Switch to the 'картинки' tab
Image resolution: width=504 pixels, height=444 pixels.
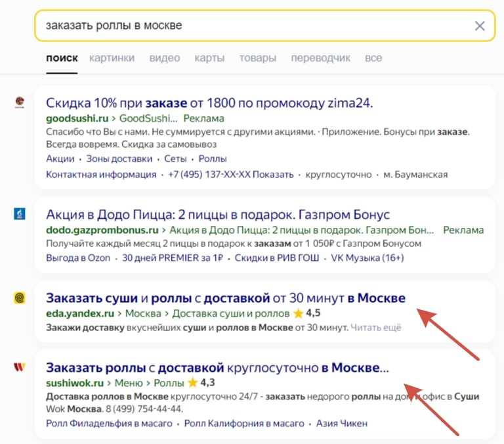pyautogui.click(x=112, y=58)
